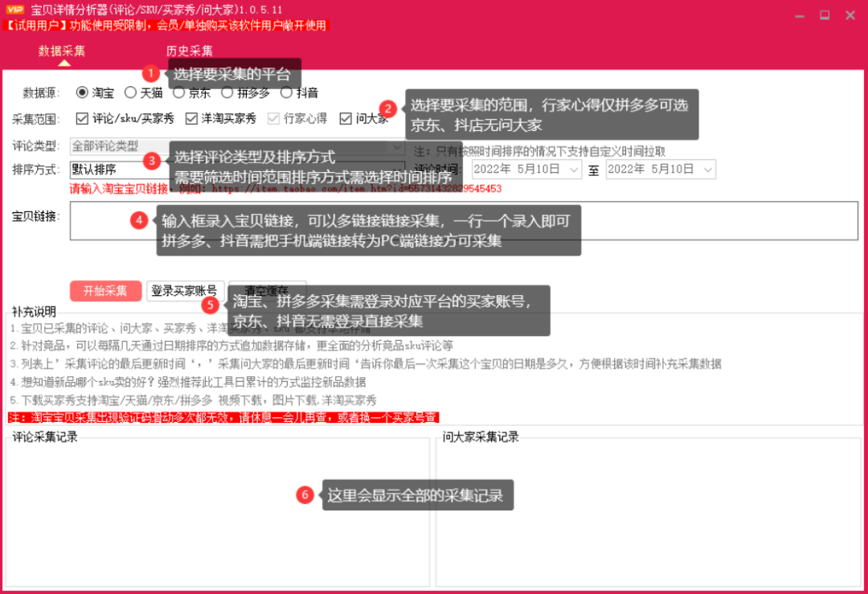
Task: Select the 京东 platform option
Action: click(179, 93)
